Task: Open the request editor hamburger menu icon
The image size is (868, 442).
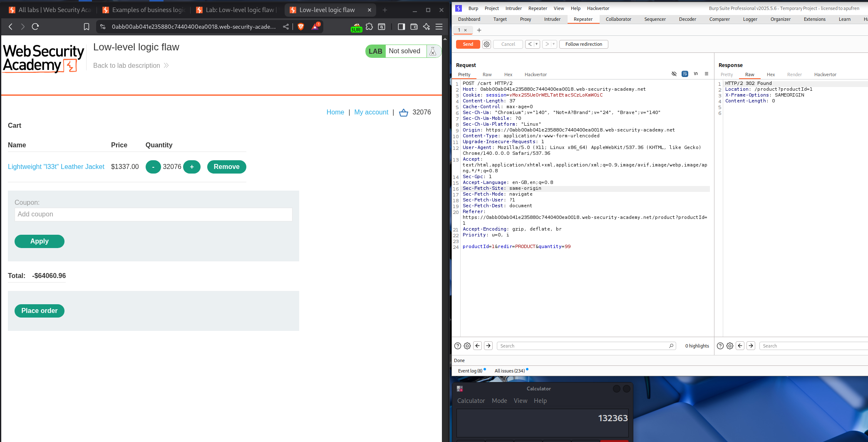Action: click(707, 74)
